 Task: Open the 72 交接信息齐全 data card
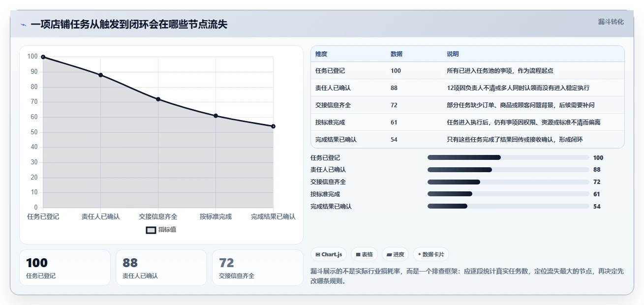(x=258, y=268)
